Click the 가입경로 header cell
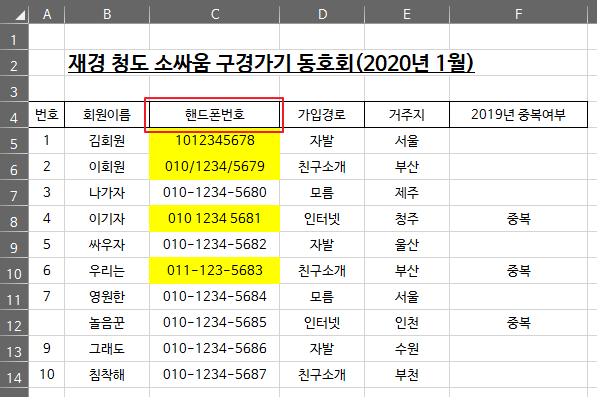This screenshot has width=597, height=397. 322,115
